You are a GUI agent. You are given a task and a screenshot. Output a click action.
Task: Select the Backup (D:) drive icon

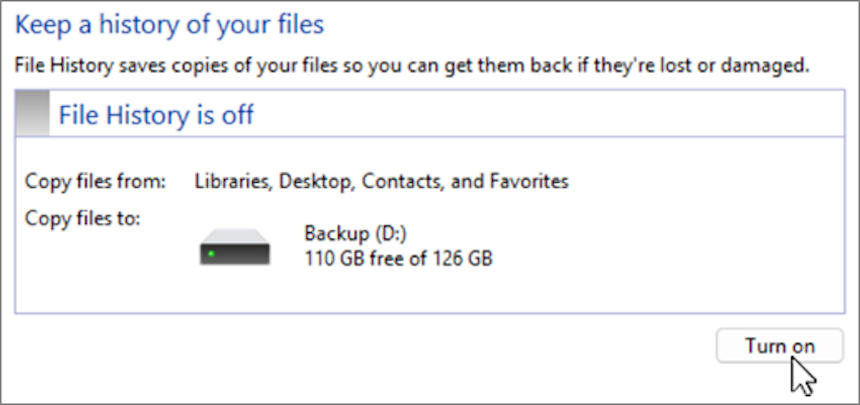(x=235, y=247)
